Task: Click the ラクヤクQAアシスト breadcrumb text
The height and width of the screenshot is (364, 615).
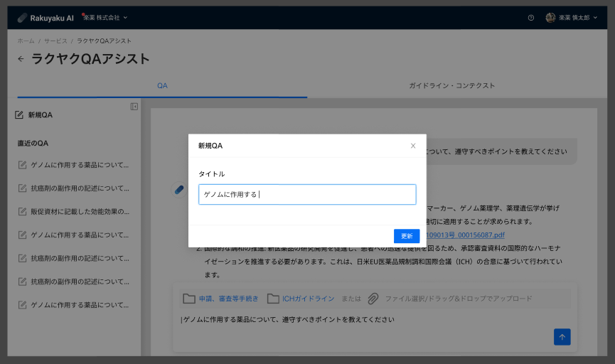Action: coord(104,41)
